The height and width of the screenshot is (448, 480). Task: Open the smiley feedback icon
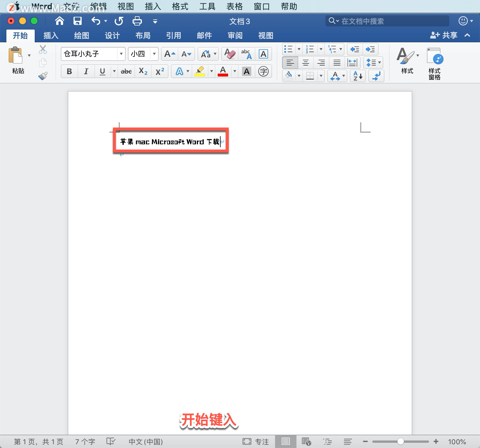click(463, 21)
